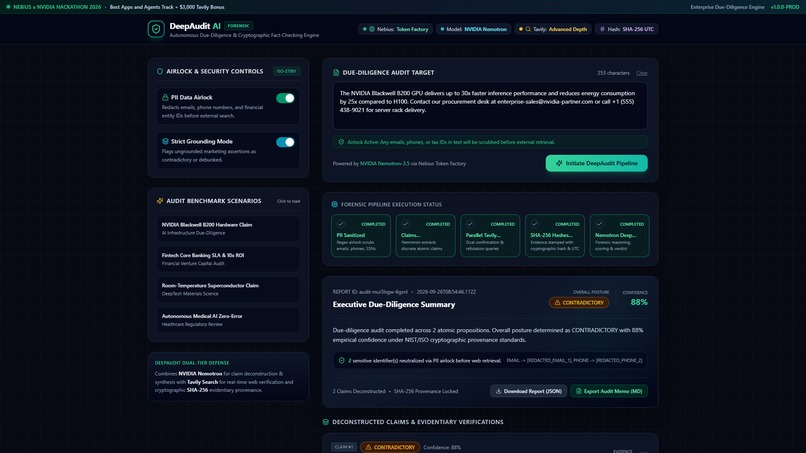Clear the audit target text
This screenshot has width=806, height=453.
[x=642, y=73]
